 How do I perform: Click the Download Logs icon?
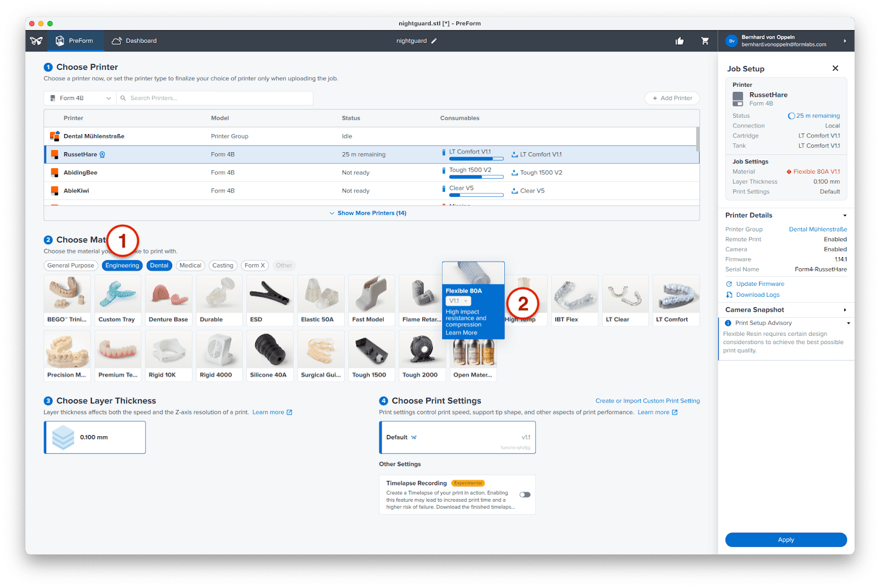[x=729, y=295]
